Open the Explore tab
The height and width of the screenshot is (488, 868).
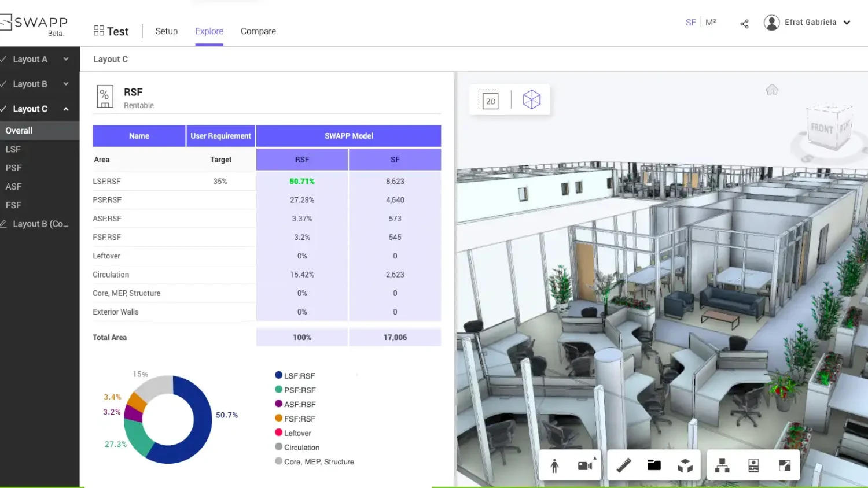tap(209, 31)
